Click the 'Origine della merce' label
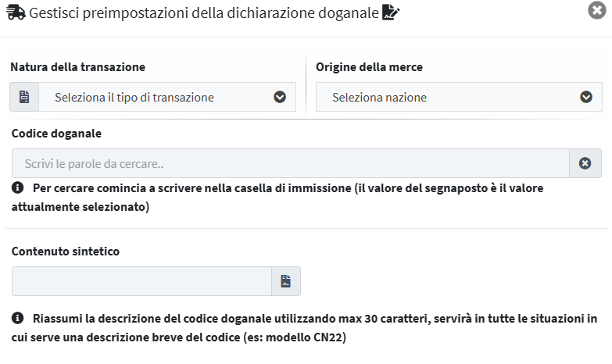 369,67
